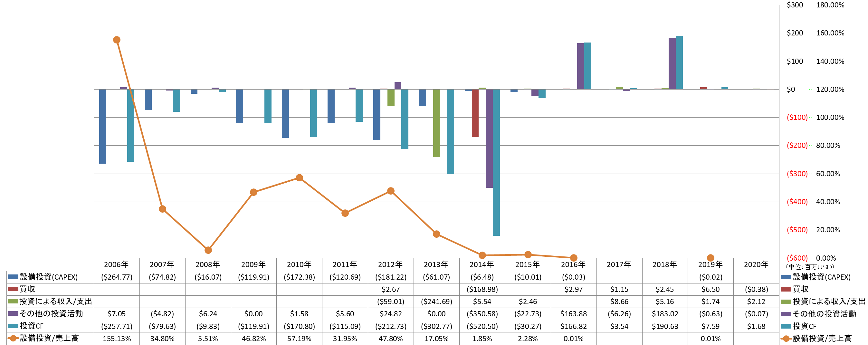Click the 2006 orange line data point
868x345 pixels.
click(x=117, y=40)
